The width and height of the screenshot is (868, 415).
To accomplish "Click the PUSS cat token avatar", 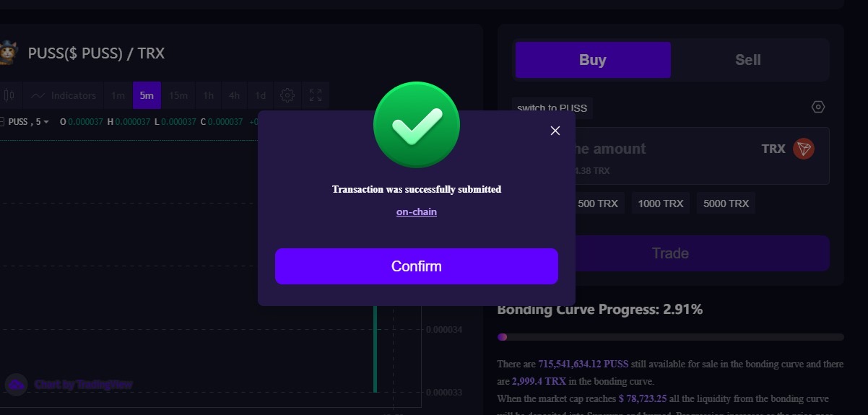I will [6, 53].
